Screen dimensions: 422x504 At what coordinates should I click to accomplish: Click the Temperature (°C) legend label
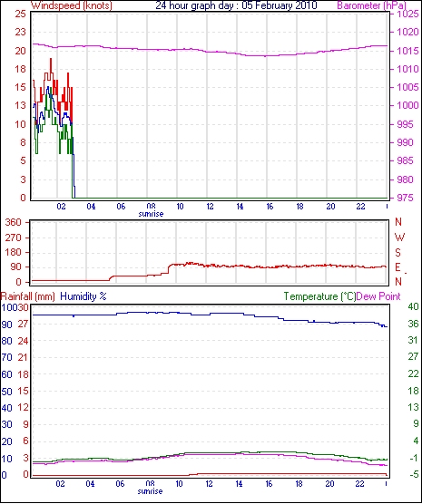(319, 296)
